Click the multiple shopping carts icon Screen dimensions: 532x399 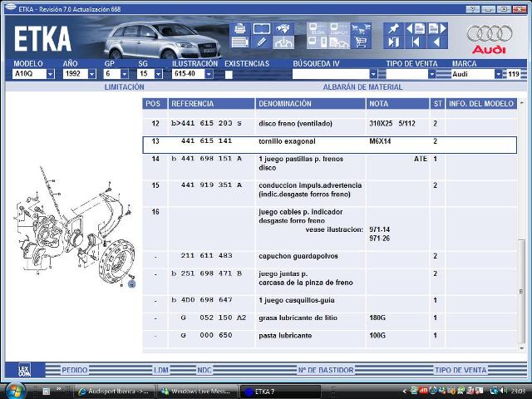[361, 29]
